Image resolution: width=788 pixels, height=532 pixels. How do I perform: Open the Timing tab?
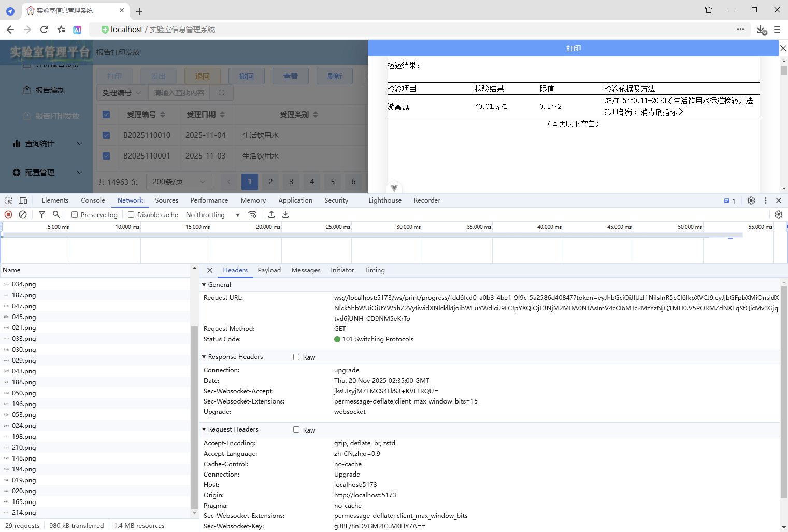[x=374, y=270]
